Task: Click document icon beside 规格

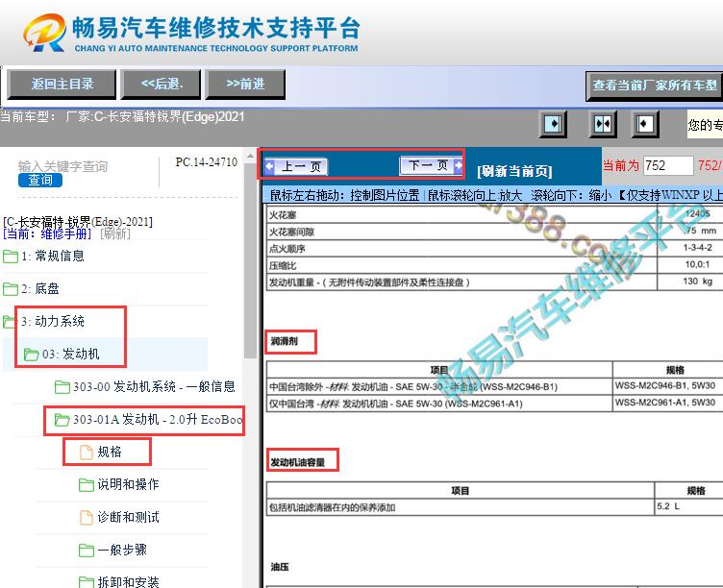Action: 87,453
